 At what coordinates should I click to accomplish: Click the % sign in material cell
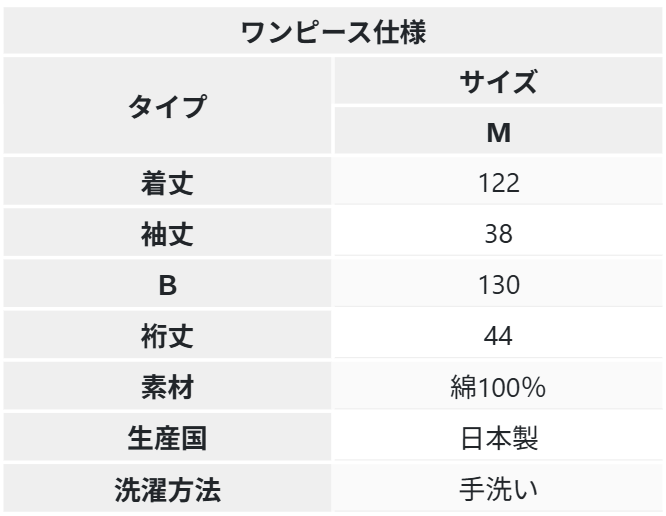[x=534, y=387]
